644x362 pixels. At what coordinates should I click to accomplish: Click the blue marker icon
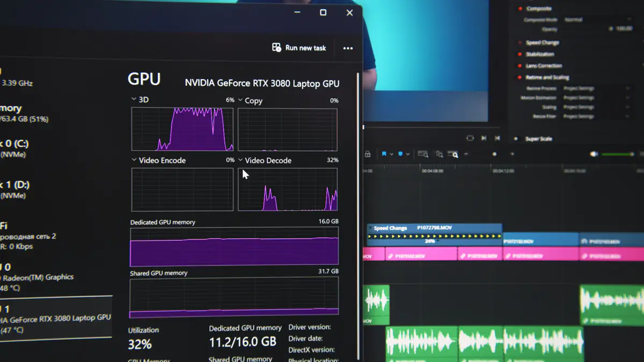pyautogui.click(x=400, y=154)
